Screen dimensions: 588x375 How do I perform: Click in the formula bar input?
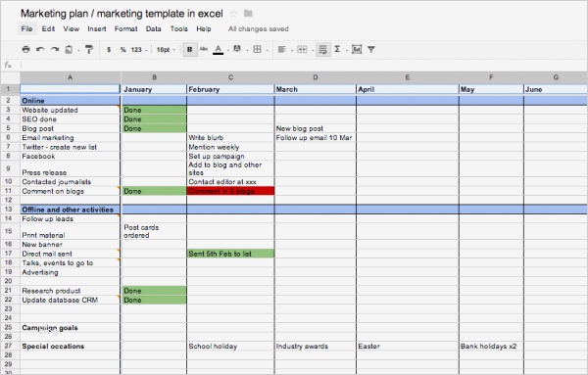304,65
